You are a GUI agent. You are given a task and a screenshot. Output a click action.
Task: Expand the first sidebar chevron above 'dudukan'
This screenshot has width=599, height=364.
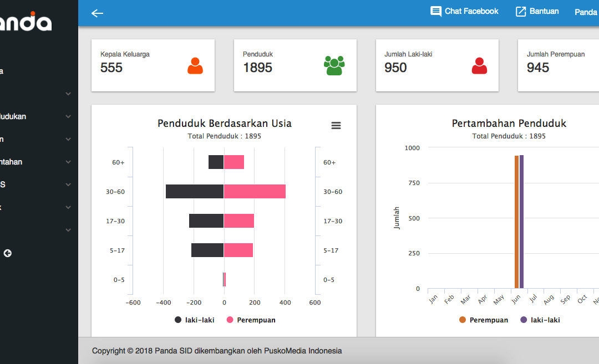tap(68, 94)
